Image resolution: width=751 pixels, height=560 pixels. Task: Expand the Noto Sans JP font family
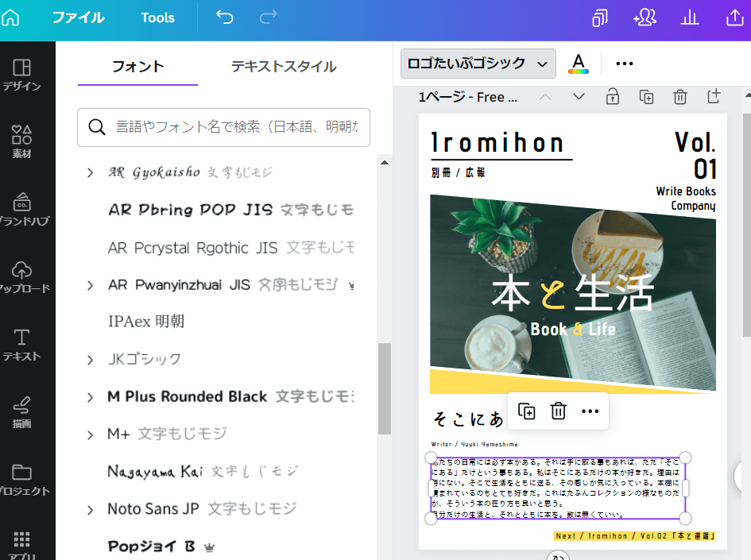(x=91, y=509)
